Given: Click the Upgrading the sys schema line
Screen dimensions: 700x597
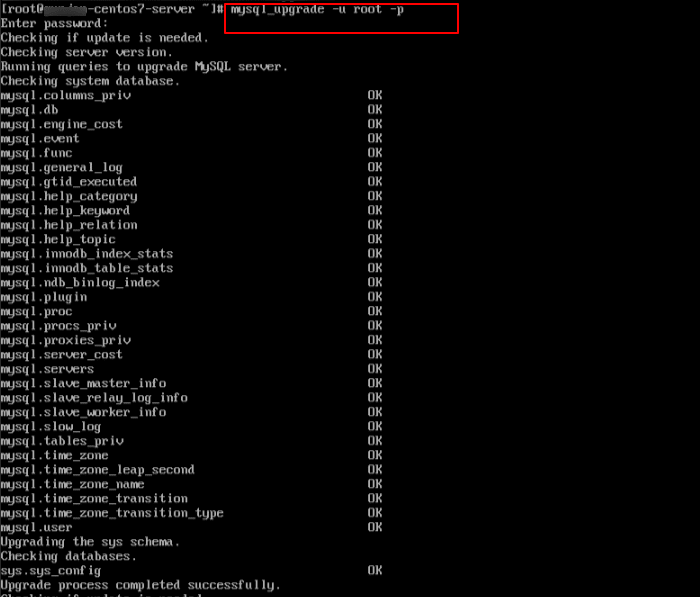Looking at the screenshot, I should click(x=90, y=542).
